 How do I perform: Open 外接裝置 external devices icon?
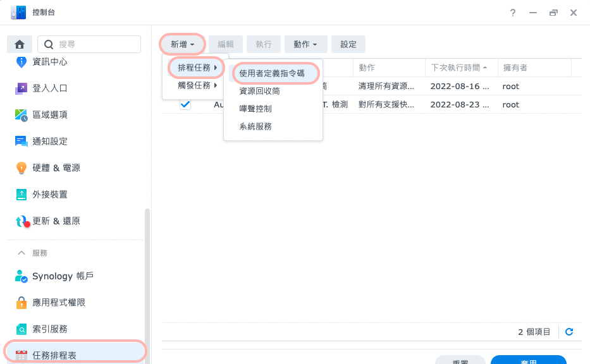pos(22,195)
